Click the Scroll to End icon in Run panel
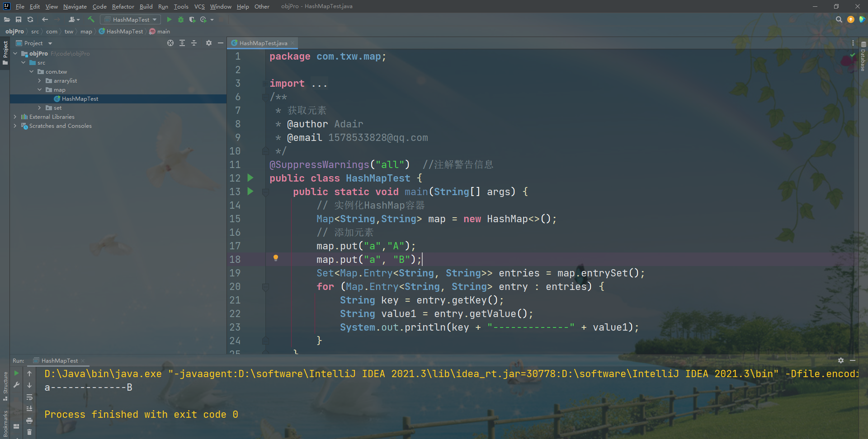Screen dimensions: 868x439 29,409
